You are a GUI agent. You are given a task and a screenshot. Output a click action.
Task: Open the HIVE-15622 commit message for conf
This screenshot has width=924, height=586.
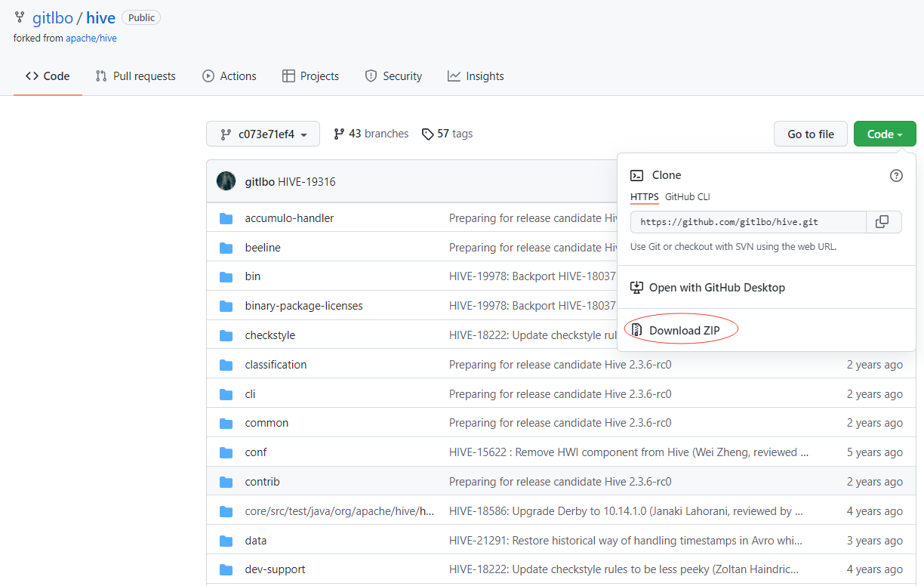pyautogui.click(x=629, y=452)
